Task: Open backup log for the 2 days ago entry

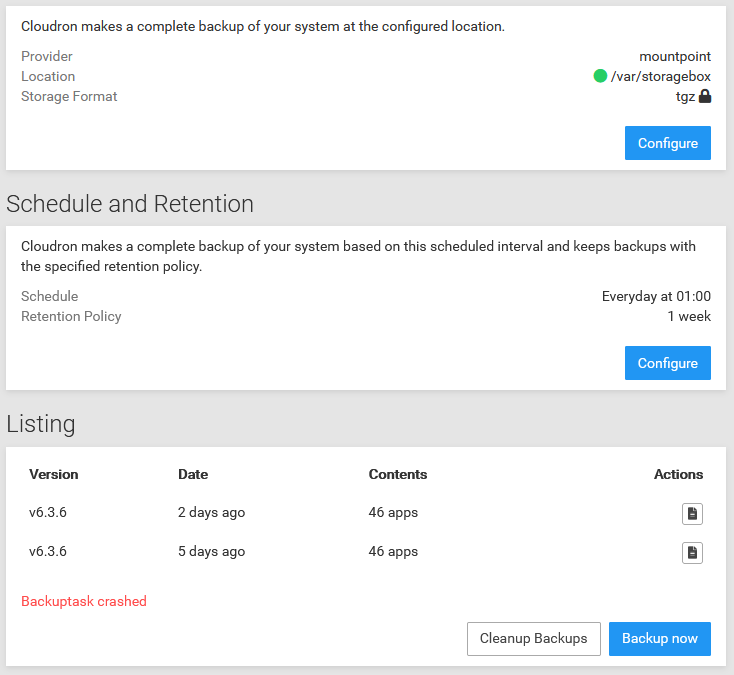Action: point(692,514)
